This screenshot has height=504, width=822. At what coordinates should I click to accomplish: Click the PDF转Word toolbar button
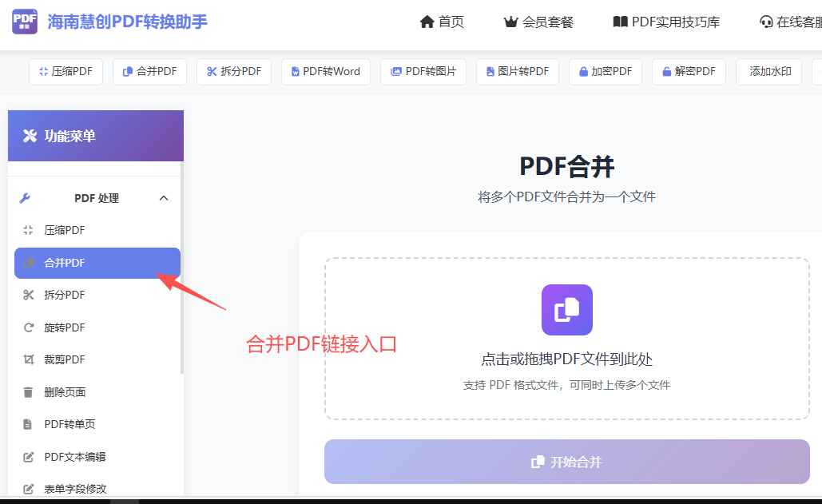pyautogui.click(x=326, y=71)
